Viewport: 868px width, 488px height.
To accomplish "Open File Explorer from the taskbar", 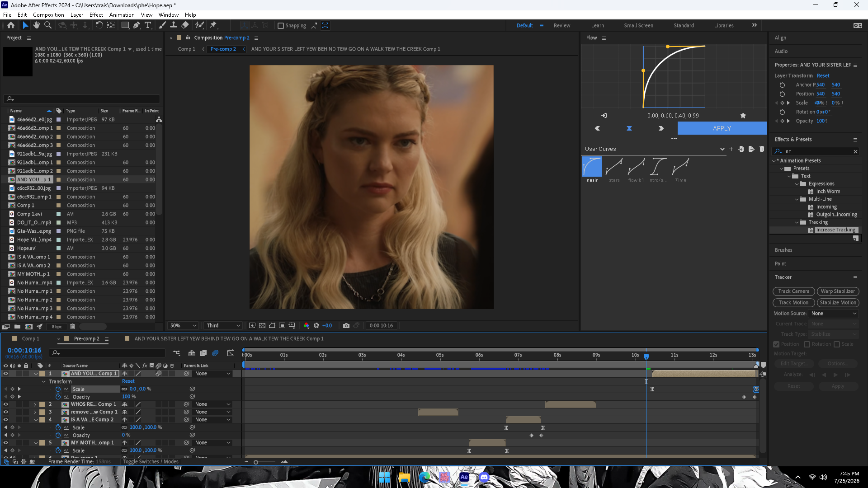I will (x=405, y=477).
